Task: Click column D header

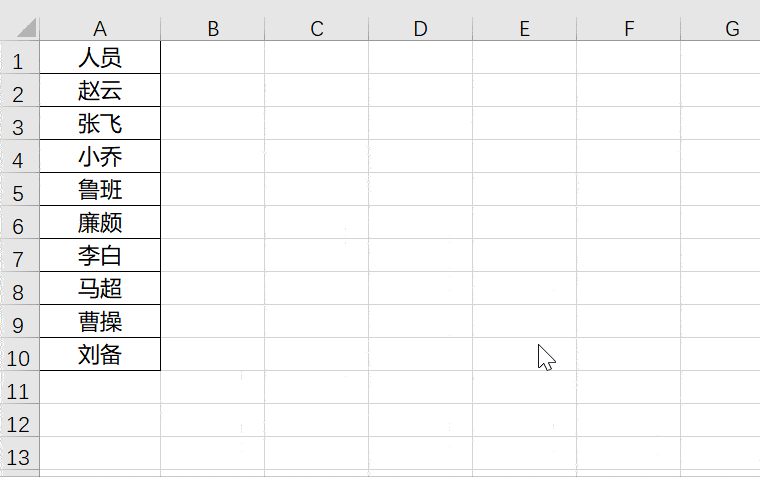Action: pos(420,29)
